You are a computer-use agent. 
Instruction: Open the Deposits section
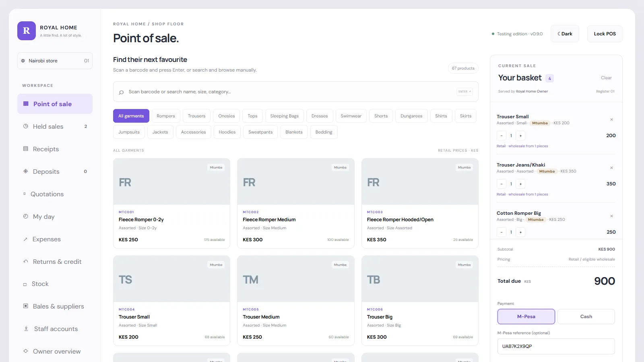pyautogui.click(x=55, y=171)
